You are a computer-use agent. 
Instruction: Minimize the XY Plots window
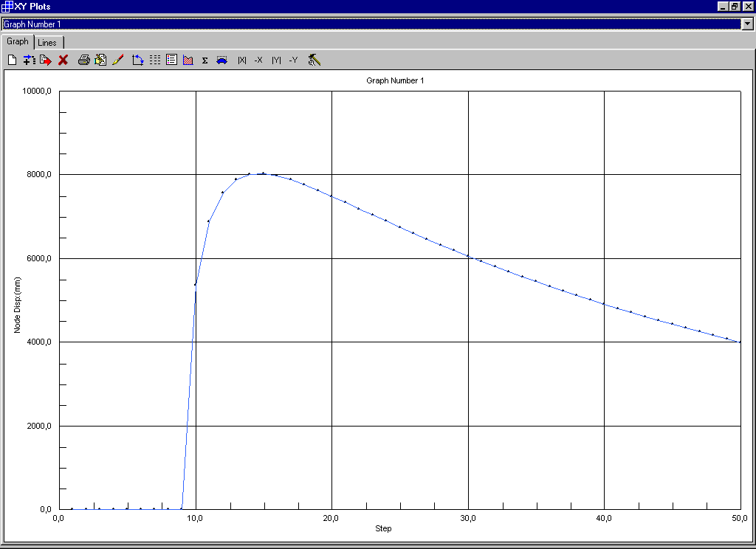tap(722, 6)
